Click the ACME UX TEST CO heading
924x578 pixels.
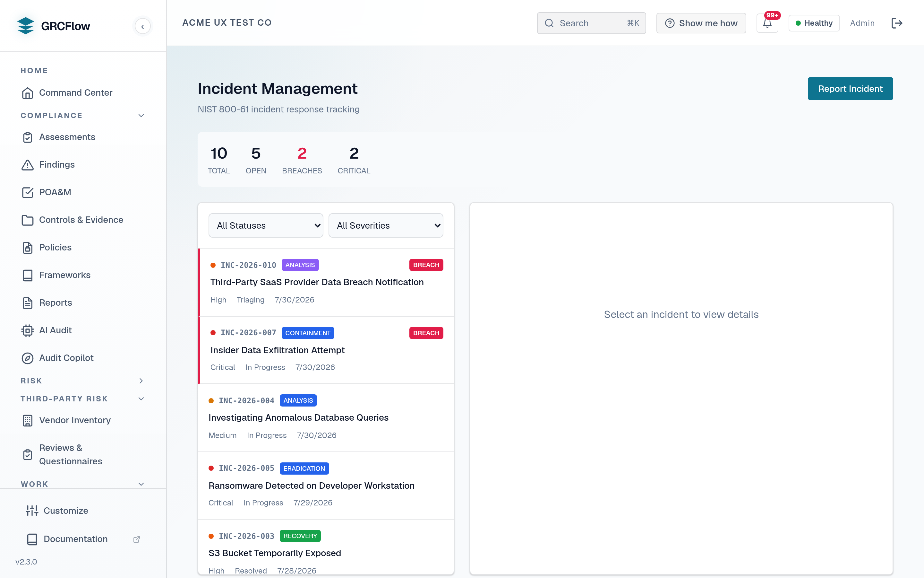(227, 23)
